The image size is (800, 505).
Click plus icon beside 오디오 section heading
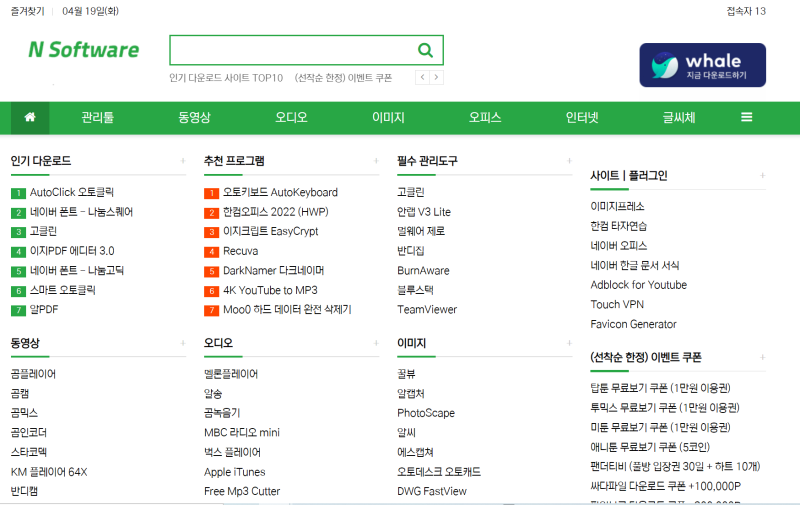(x=376, y=343)
